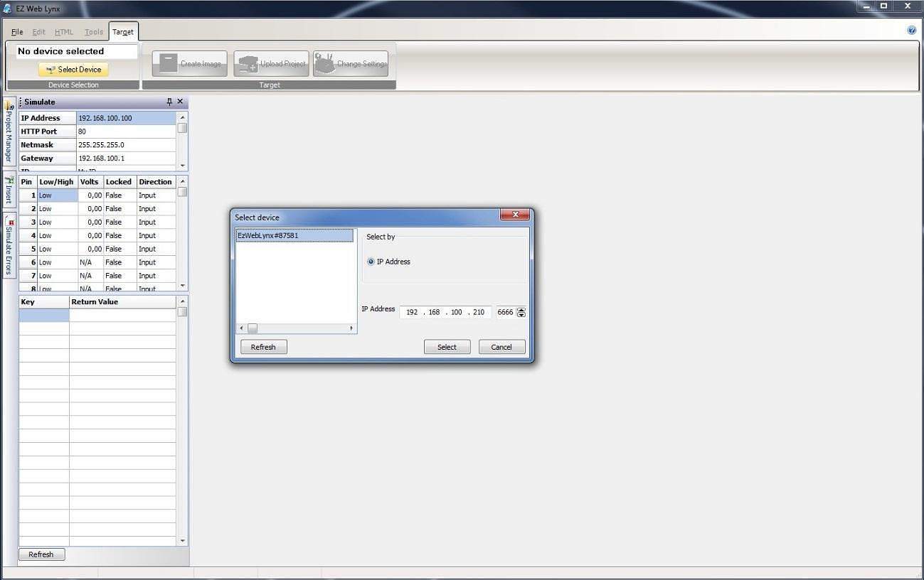The image size is (924, 580).
Task: Open the Edit menu
Action: click(x=38, y=32)
